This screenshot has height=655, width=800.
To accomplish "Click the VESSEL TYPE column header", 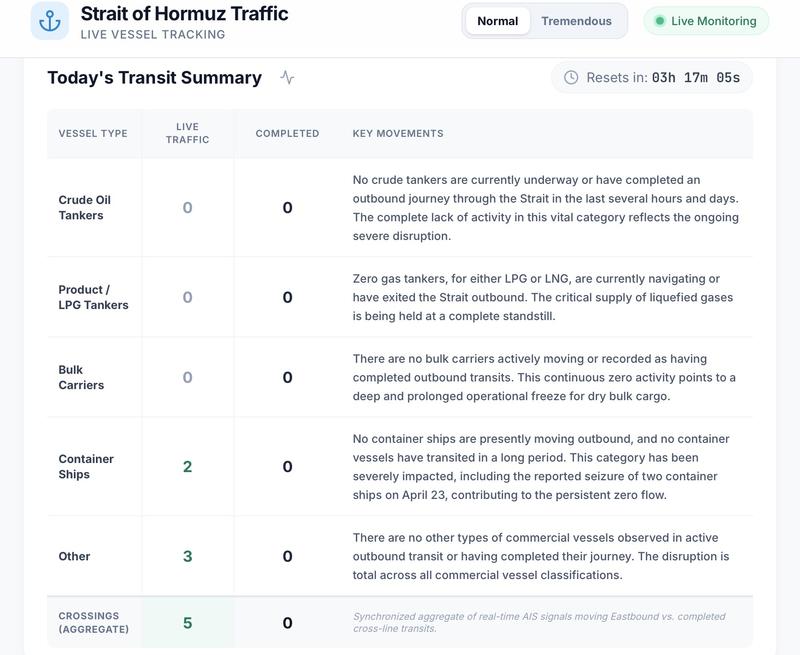I will (x=93, y=133).
